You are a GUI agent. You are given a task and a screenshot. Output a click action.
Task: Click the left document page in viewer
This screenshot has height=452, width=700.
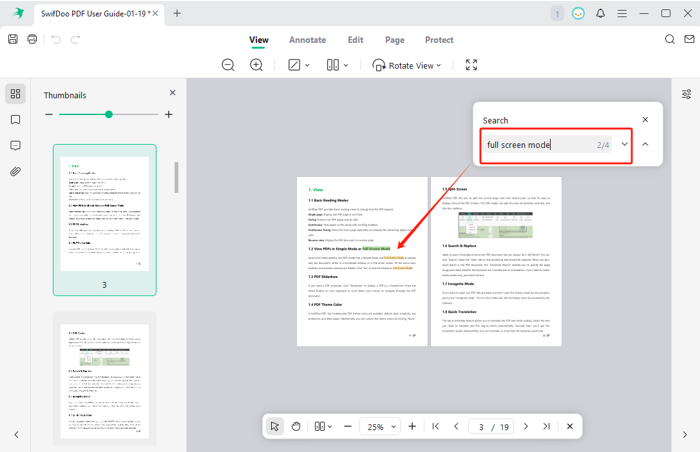[x=362, y=262]
